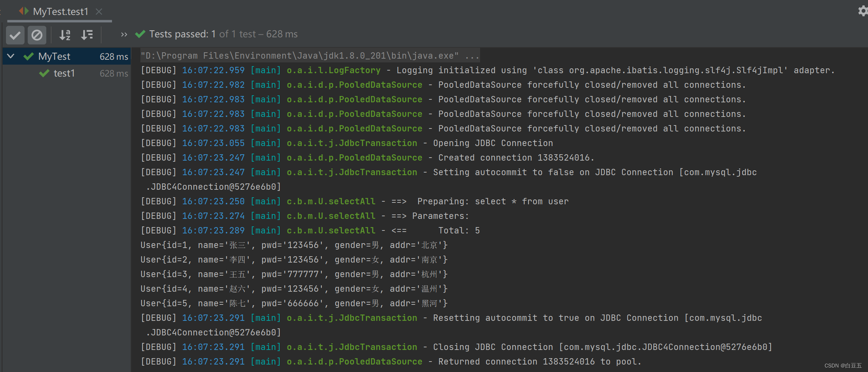Sort tests alphabetically with the a-z icon
Image resolution: width=868 pixels, height=372 pixels.
point(65,35)
